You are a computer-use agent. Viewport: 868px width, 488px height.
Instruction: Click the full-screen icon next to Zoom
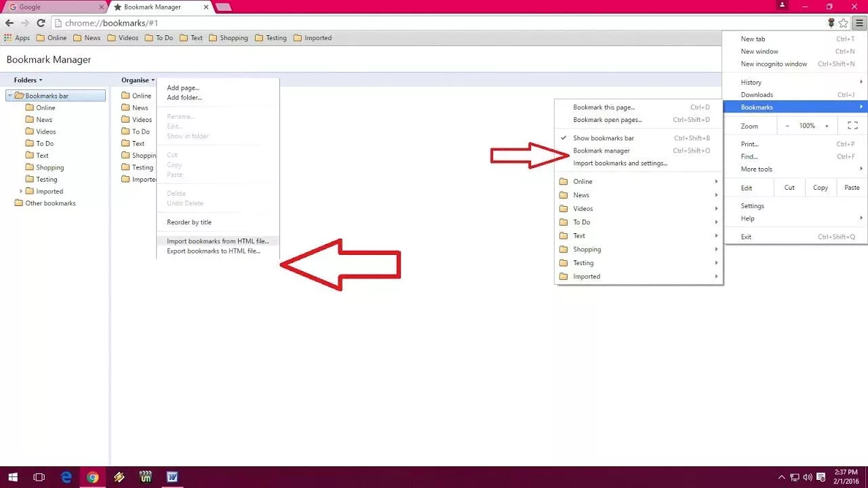(x=852, y=125)
